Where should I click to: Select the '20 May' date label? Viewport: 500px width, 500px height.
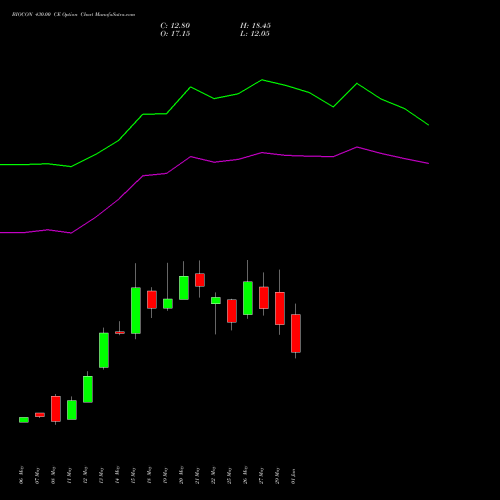pos(182,475)
